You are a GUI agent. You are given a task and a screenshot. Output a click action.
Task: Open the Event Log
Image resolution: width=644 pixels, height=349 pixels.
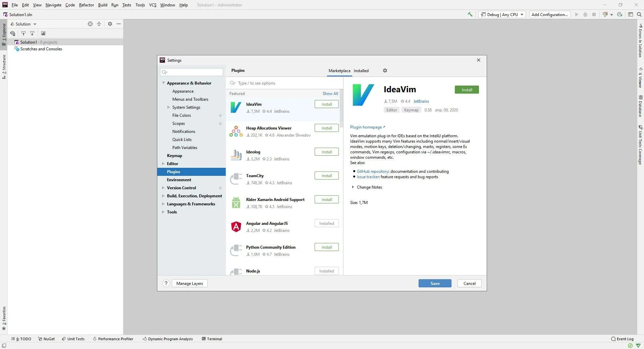click(622, 339)
